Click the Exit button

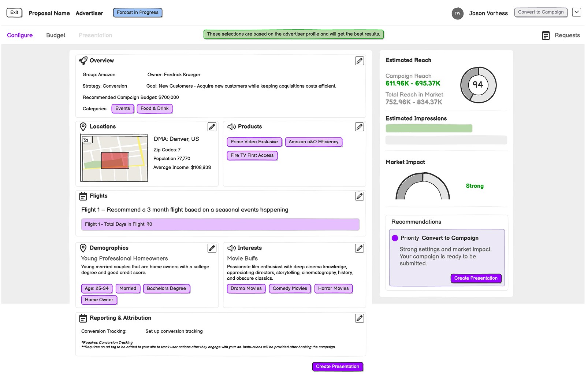pos(14,12)
